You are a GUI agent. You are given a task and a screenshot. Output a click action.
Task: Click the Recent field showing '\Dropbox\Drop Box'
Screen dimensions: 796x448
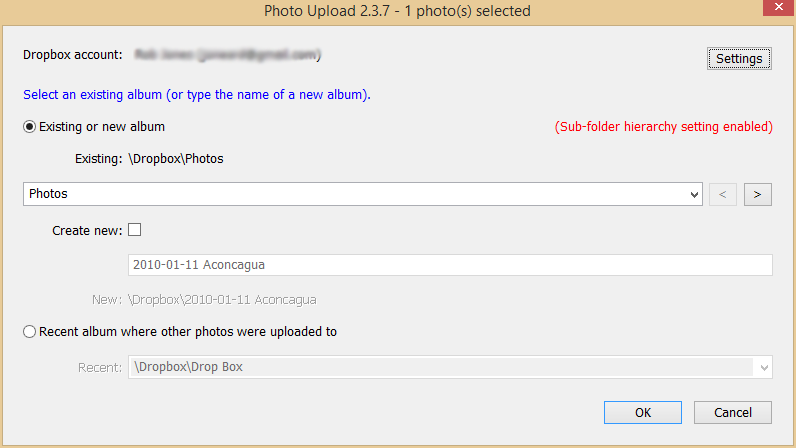point(440,368)
